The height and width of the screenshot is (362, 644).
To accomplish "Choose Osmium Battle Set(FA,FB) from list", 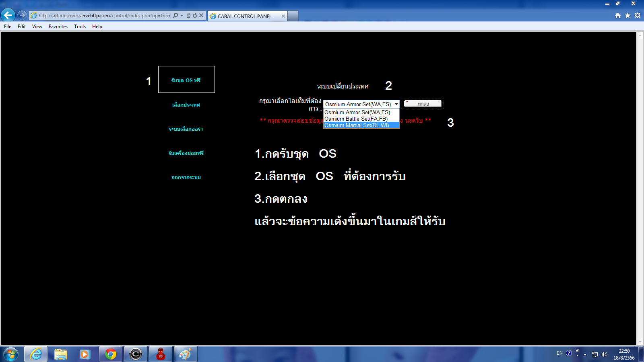I will 361,119.
